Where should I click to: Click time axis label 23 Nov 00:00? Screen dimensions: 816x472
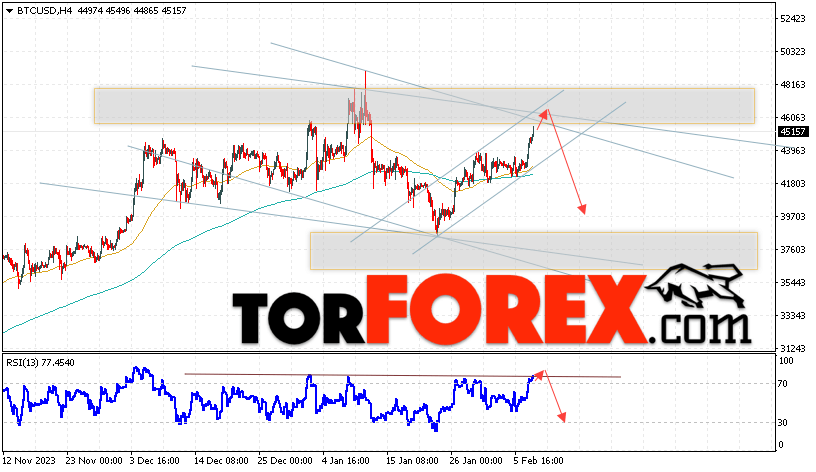pos(94,461)
